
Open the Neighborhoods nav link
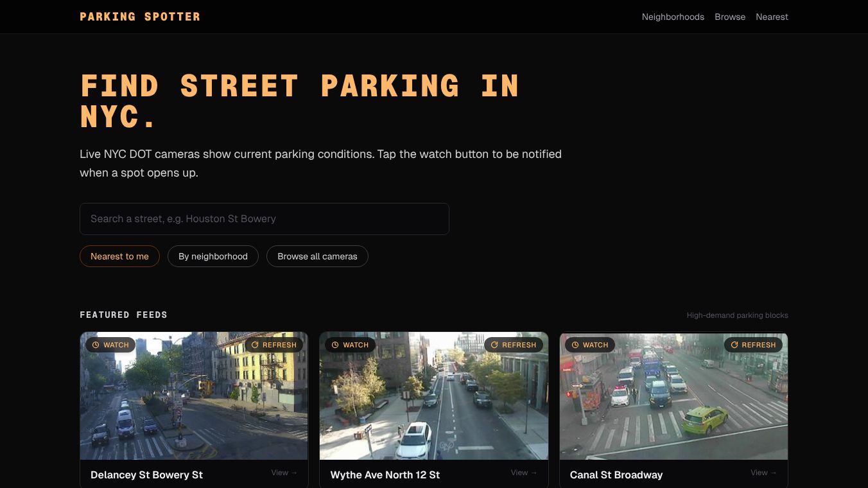tap(673, 17)
